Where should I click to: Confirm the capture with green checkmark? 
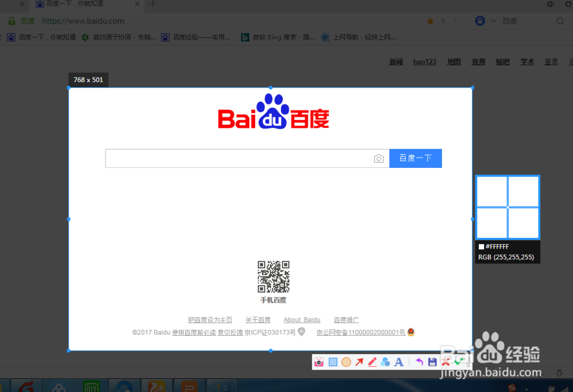click(x=459, y=362)
